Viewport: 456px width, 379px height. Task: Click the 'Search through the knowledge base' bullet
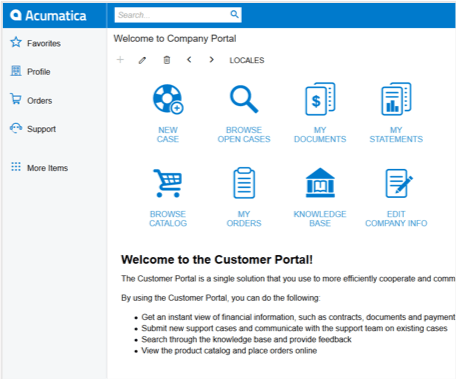pos(246,339)
